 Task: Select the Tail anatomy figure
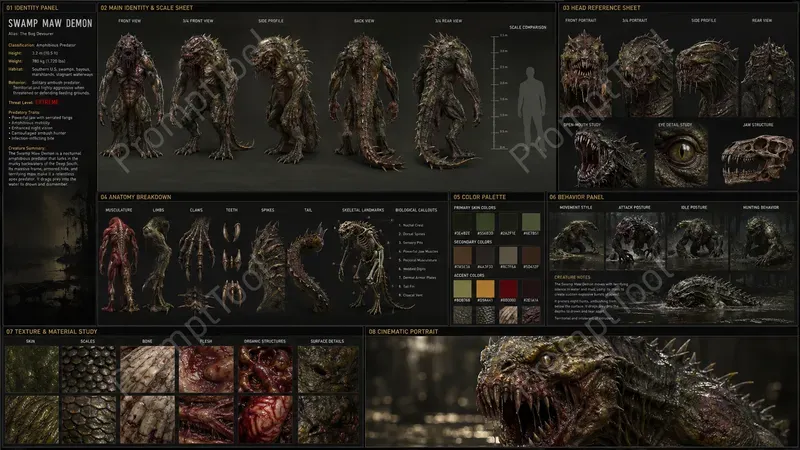[308, 268]
